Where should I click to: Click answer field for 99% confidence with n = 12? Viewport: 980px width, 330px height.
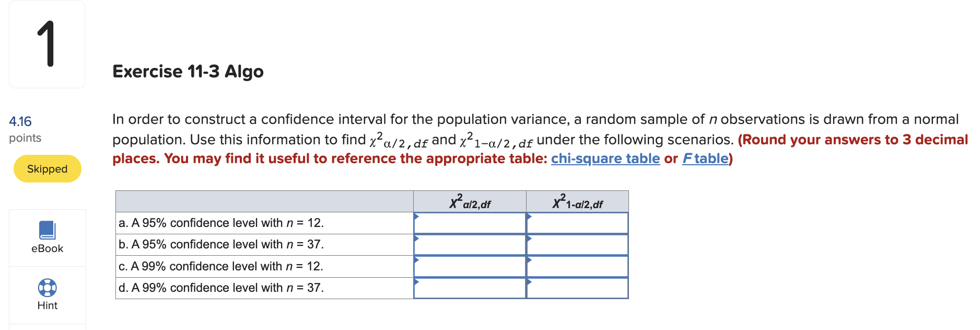pyautogui.click(x=470, y=266)
